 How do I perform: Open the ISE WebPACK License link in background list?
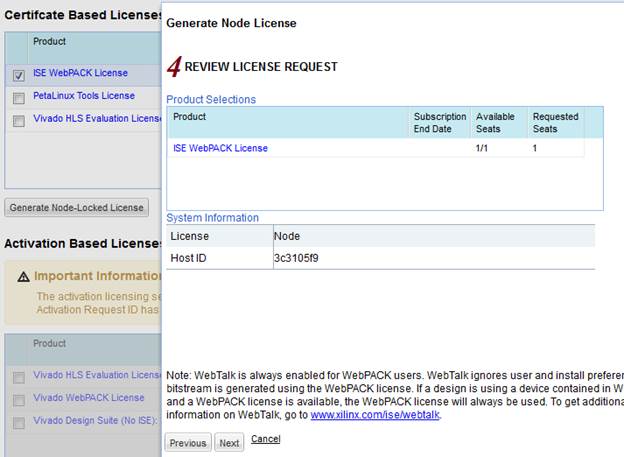(x=80, y=73)
